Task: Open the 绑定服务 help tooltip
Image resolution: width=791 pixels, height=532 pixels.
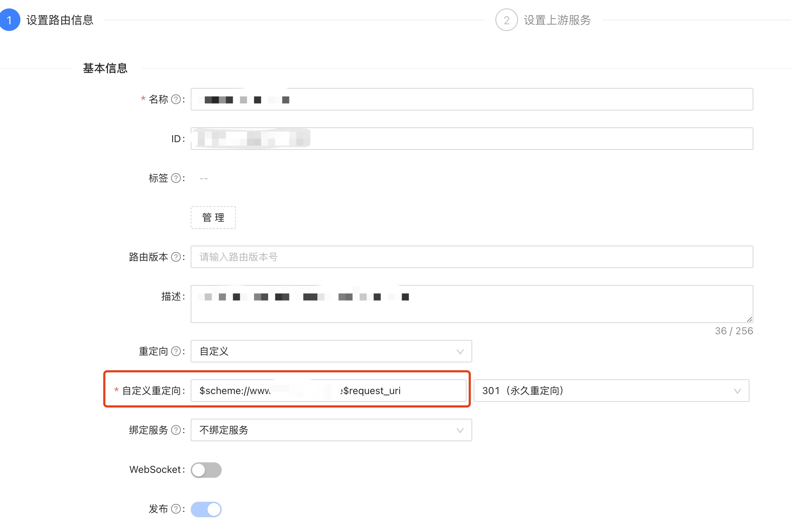Action: point(176,430)
